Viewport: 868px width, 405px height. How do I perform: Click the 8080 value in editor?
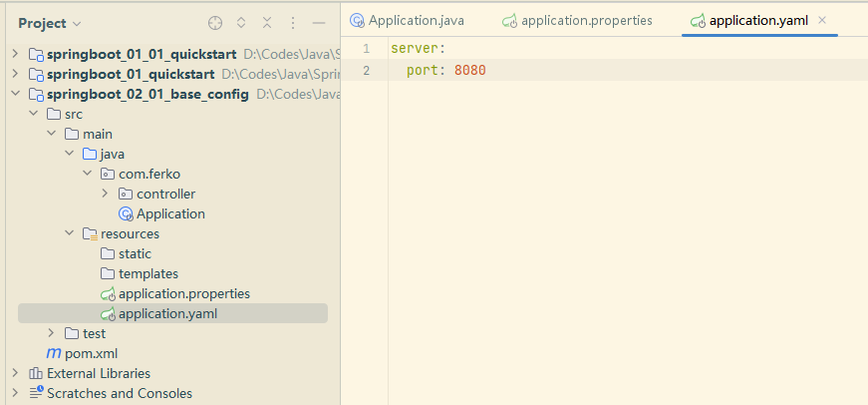pyautogui.click(x=470, y=71)
